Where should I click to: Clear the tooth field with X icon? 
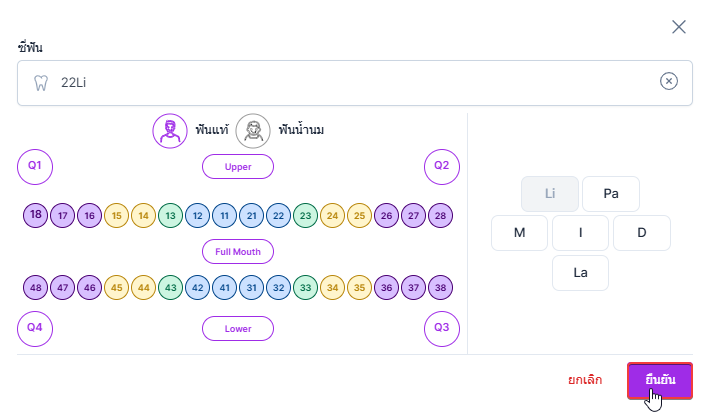[669, 82]
